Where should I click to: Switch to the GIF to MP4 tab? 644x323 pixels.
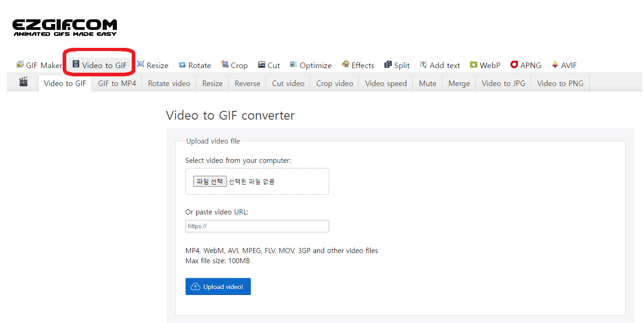point(117,83)
